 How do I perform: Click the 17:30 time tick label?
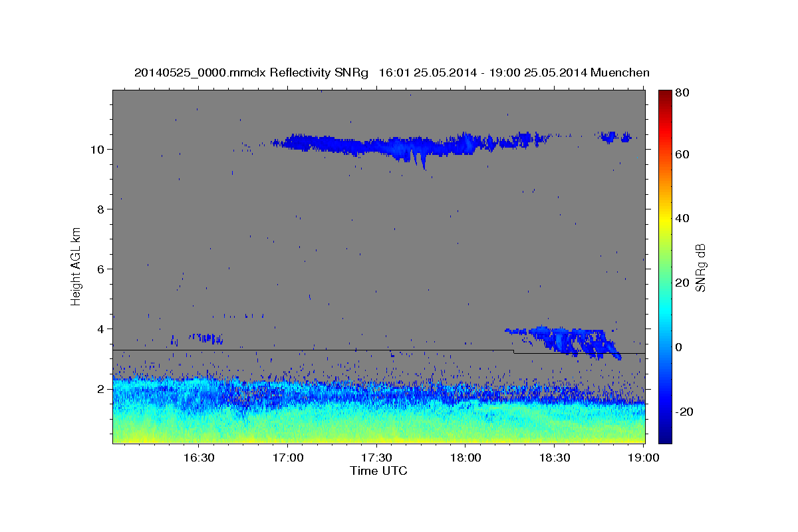click(x=376, y=458)
